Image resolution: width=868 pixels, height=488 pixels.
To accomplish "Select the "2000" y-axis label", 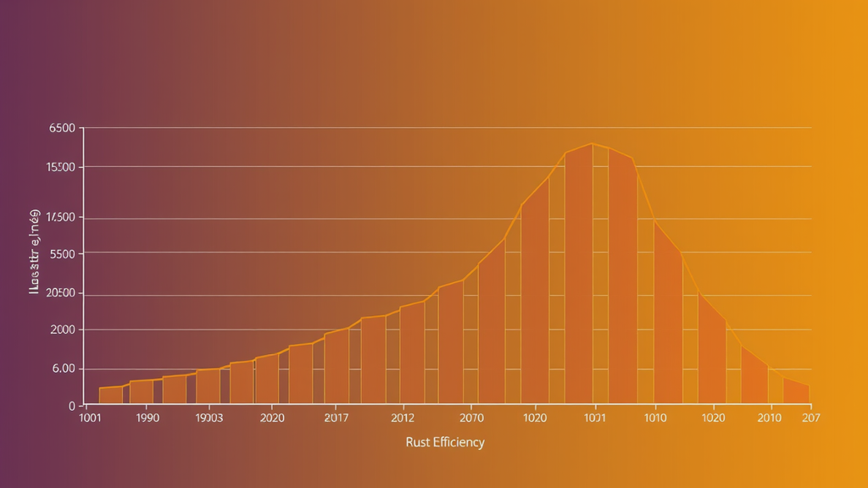I will (63, 330).
